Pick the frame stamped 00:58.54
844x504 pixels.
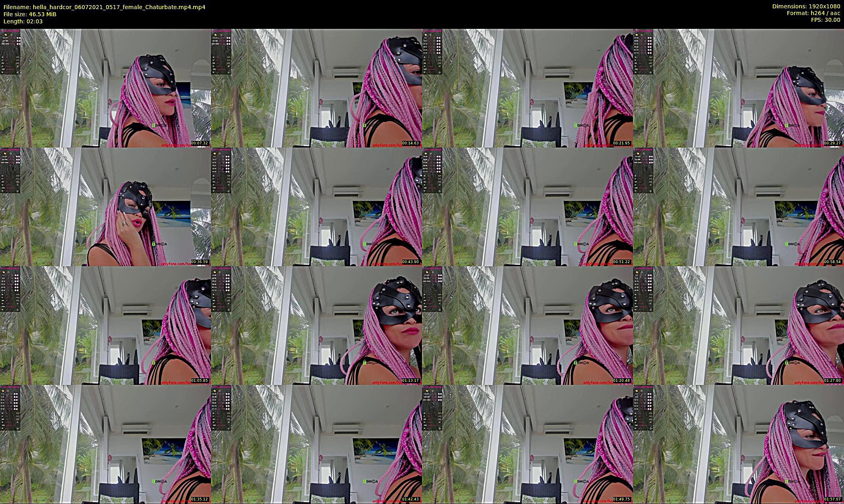point(739,207)
